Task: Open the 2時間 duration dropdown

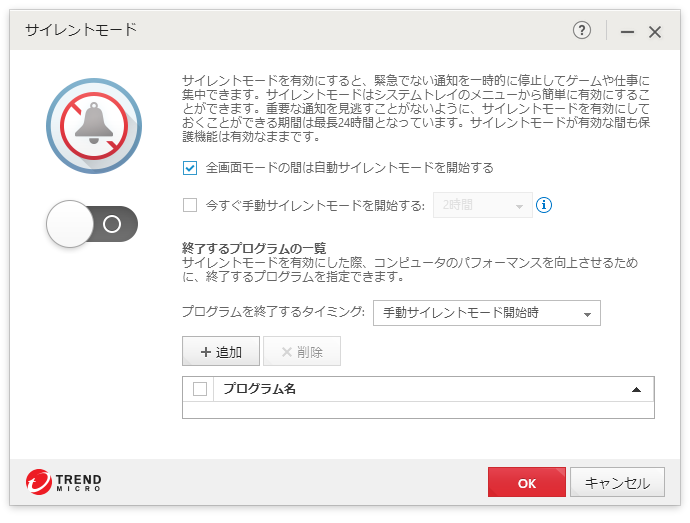Action: pyautogui.click(x=482, y=206)
